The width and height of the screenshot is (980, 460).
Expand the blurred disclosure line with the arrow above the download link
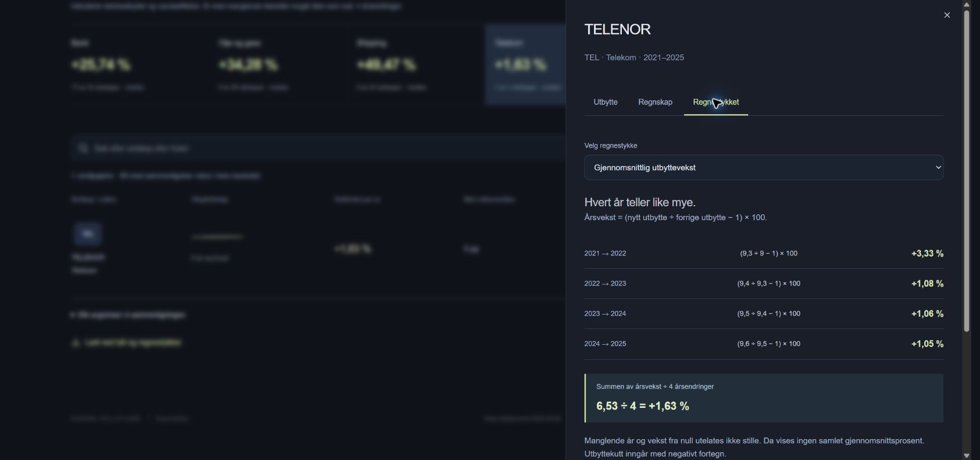[x=128, y=315]
